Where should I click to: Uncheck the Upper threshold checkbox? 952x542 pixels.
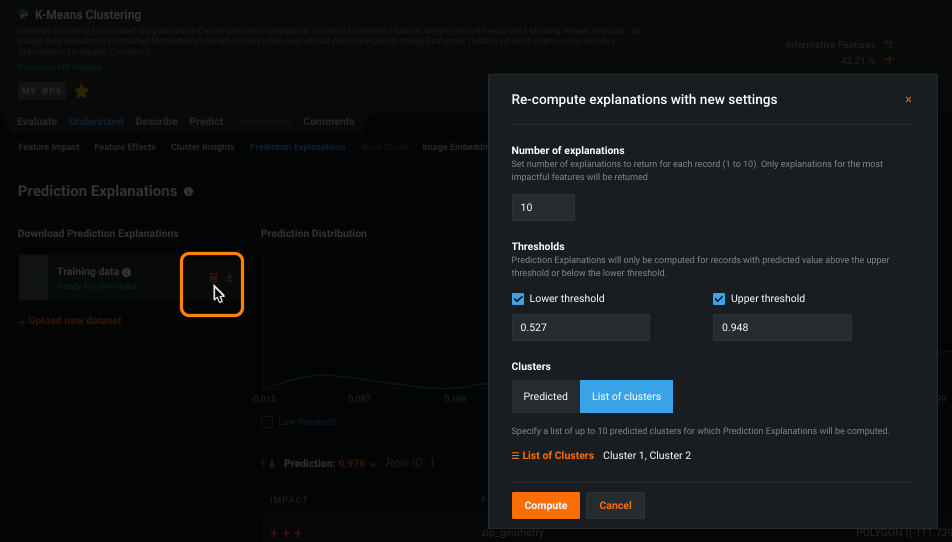[x=719, y=299]
